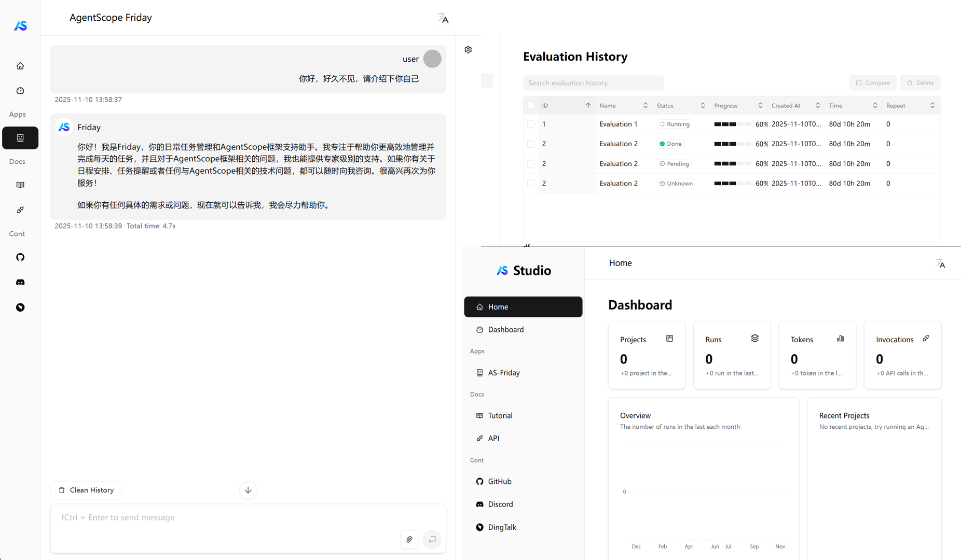
Task: Click the progress bar in the Done row
Action: point(732,144)
